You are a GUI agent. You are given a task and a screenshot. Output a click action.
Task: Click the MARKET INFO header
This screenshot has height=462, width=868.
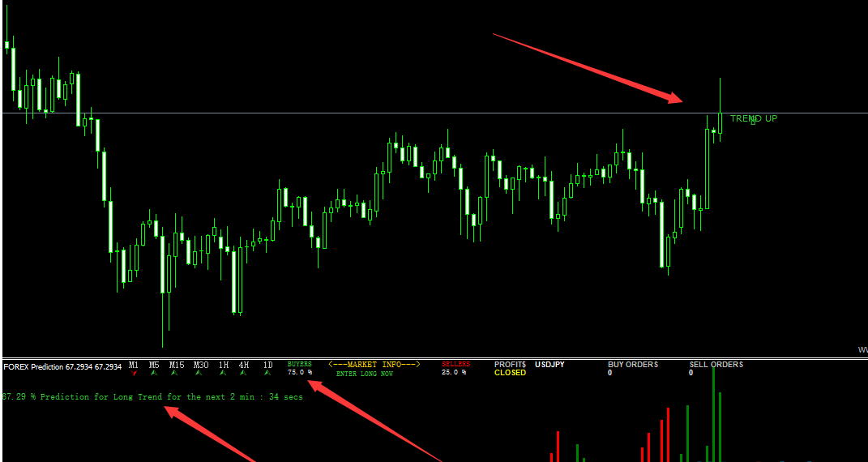(374, 365)
